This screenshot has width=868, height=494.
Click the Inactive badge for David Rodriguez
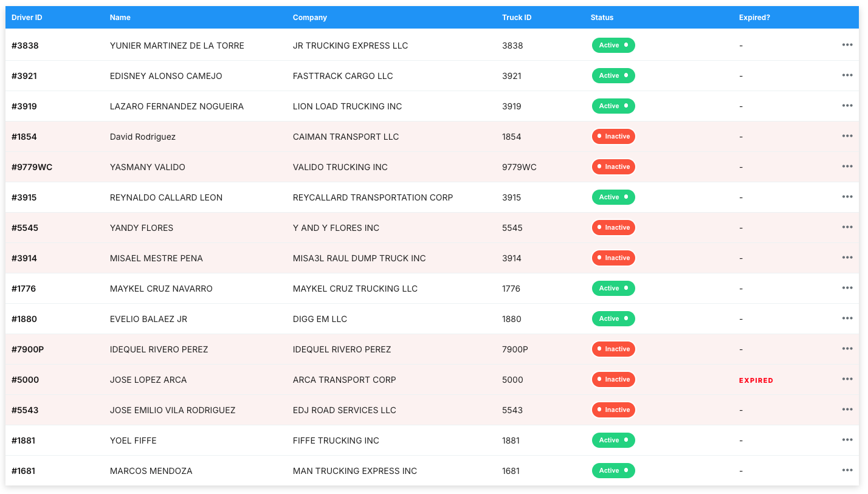[x=613, y=137]
